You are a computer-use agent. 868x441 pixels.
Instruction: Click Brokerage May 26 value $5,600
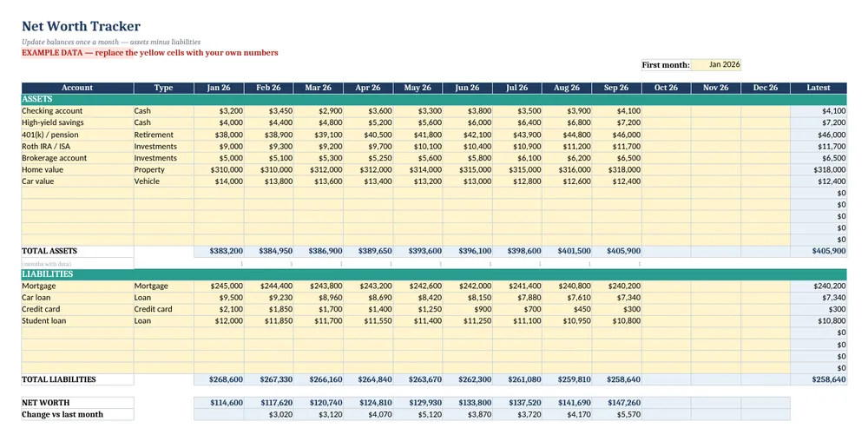(418, 158)
